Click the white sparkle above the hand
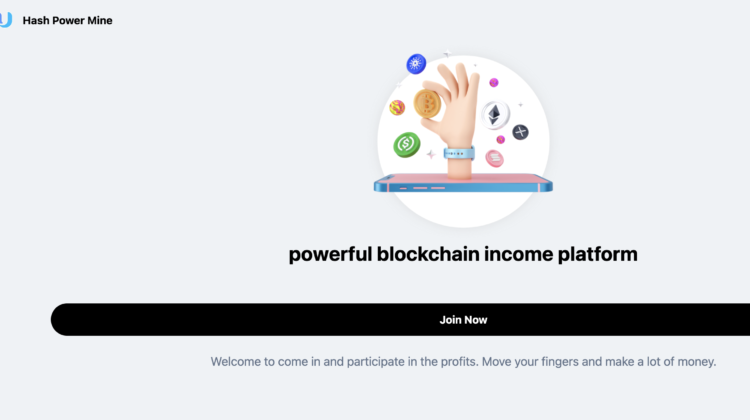Screen dimensions: 750x420 pyautogui.click(x=446, y=55)
